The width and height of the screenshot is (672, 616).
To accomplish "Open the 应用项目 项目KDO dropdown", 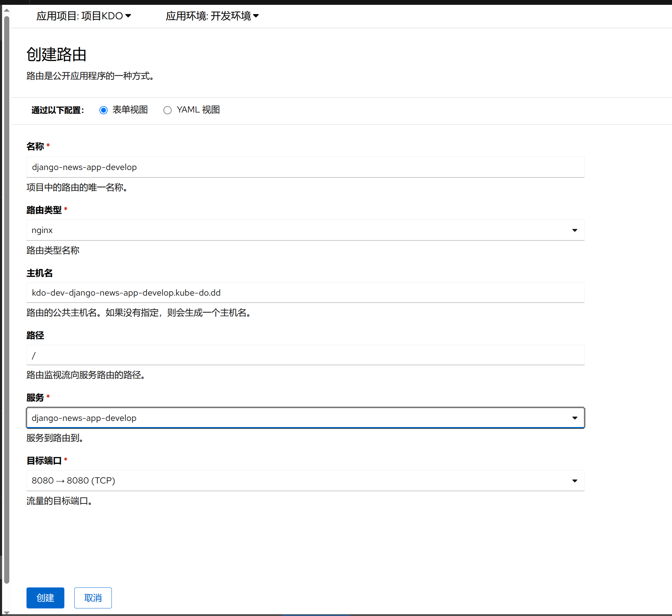I will point(83,16).
